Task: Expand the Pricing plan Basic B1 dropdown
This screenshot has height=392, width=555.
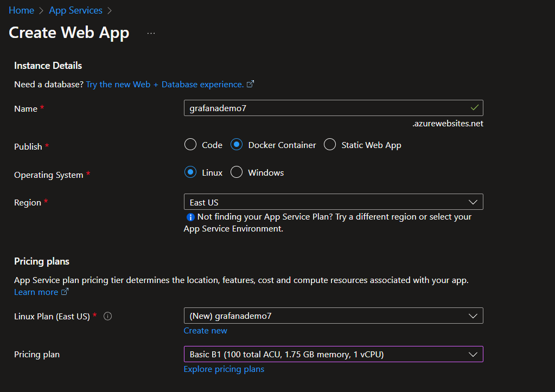Action: 334,354
